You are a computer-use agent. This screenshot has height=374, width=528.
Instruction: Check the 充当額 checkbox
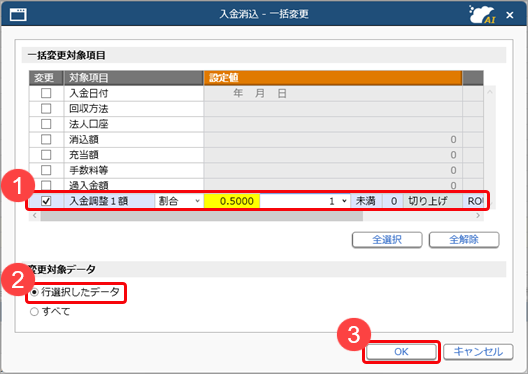[46, 155]
